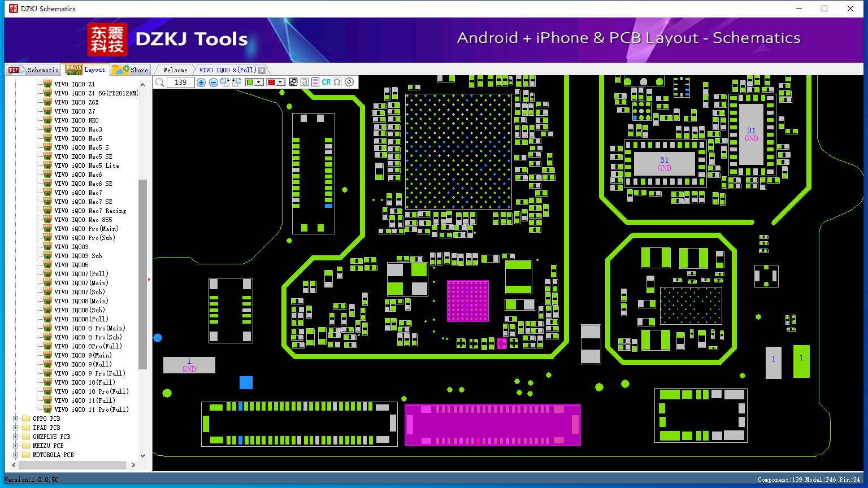Select 'VIVO IQOO Z6X' in the tree

(76, 102)
